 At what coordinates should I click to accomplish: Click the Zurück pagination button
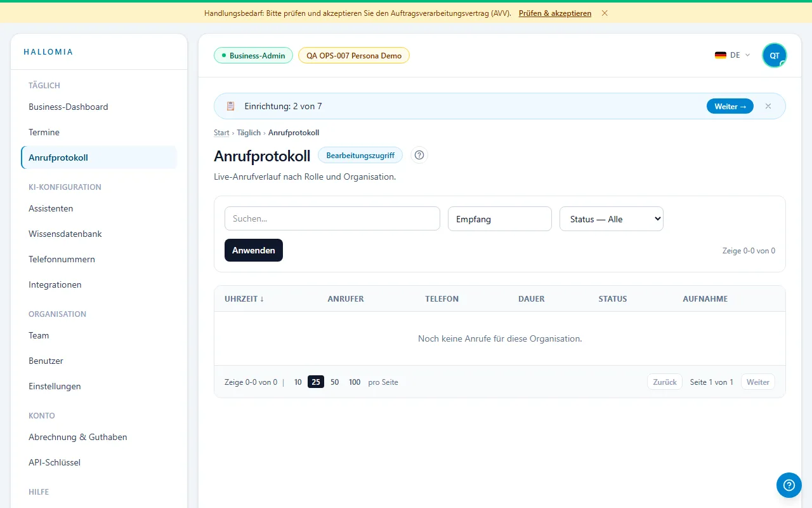pyautogui.click(x=665, y=382)
